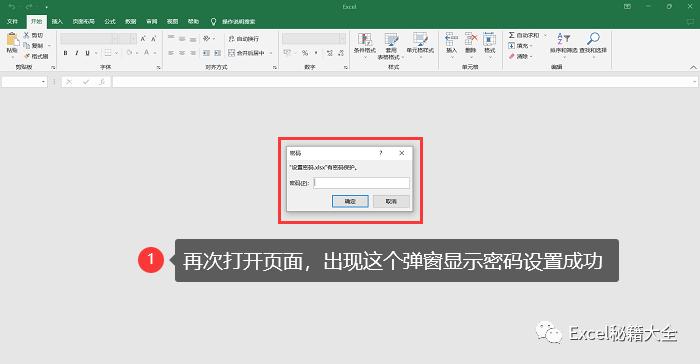Screen dimensions: 700x364
Task: Toggle Italic formatting (I)
Action: 76,53
